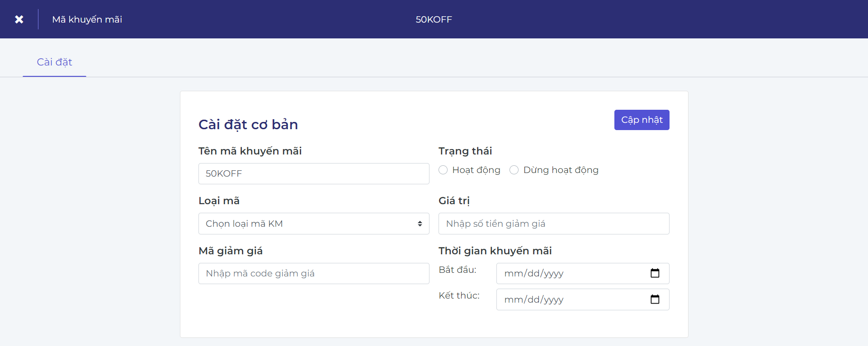Screen dimensions: 868x346
Task: Select month segment in Kết thúc date
Action: pos(514,300)
